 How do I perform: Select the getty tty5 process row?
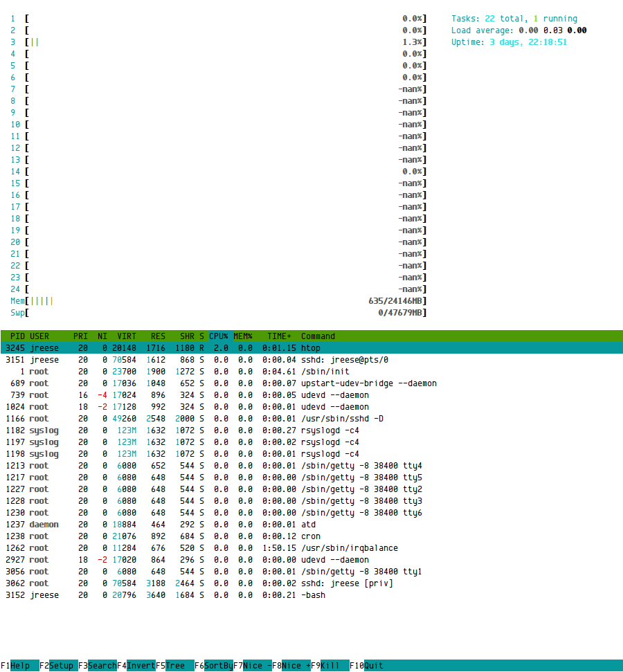[311, 478]
